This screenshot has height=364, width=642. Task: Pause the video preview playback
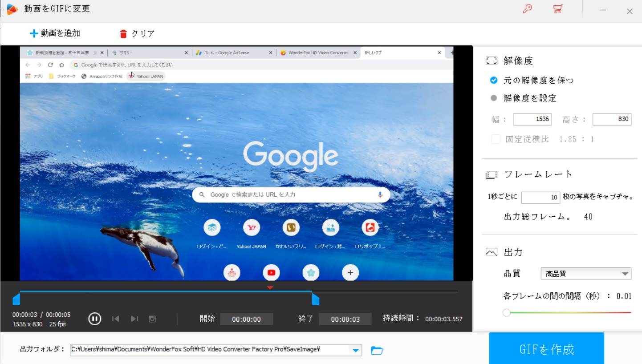[x=94, y=319]
